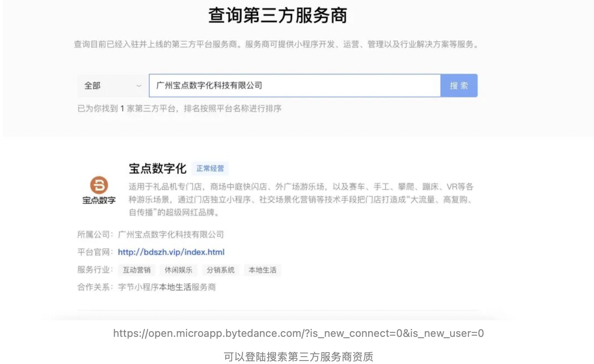Click the 正常经营 status badge
The height and width of the screenshot is (364, 594).
(x=210, y=168)
